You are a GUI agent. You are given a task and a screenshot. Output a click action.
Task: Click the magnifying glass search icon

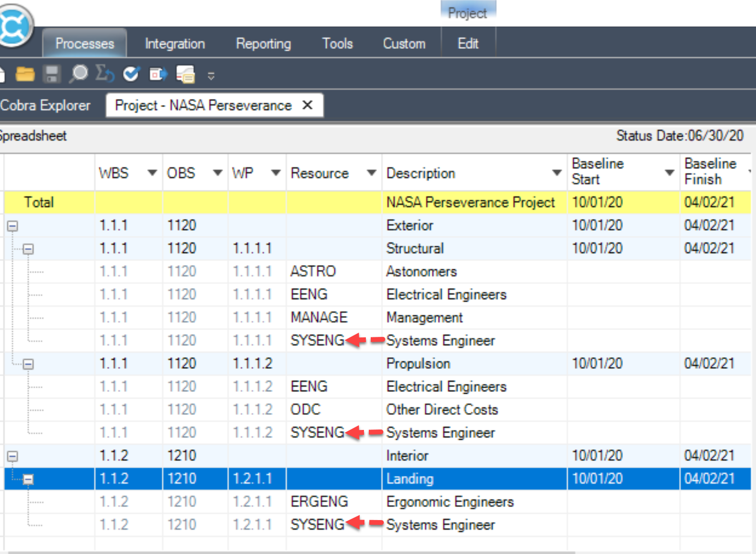click(x=79, y=74)
